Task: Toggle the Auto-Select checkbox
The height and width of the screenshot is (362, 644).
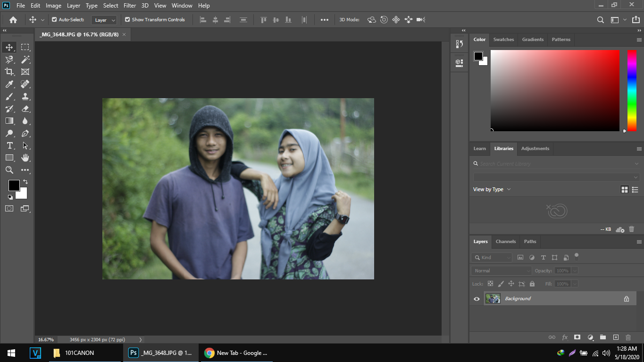Action: [x=54, y=20]
